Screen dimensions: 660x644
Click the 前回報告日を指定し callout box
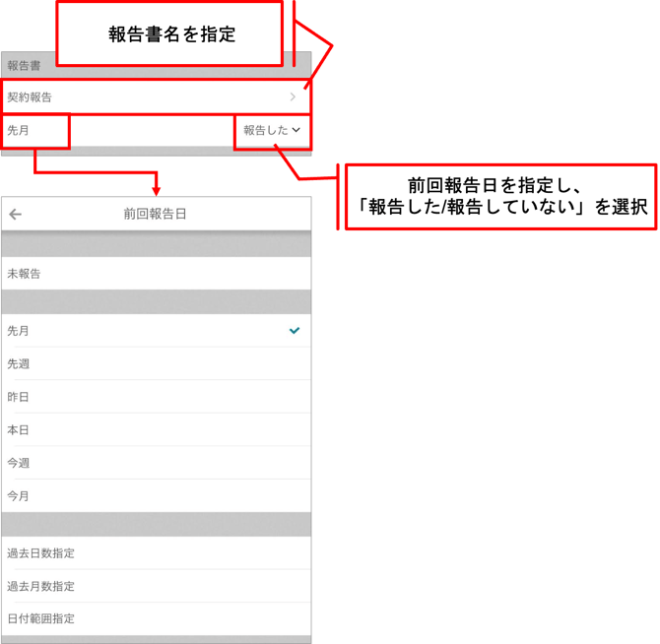(497, 197)
